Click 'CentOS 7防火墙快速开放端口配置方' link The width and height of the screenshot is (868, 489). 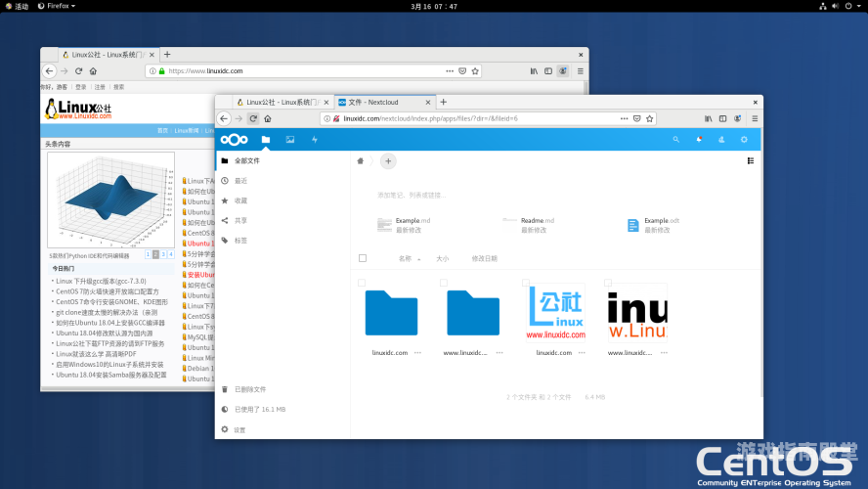(108, 291)
